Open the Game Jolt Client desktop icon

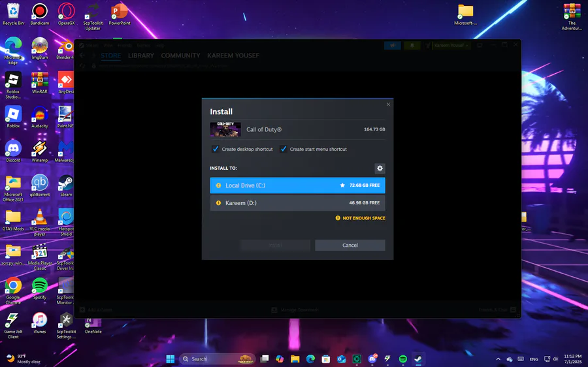[13, 325]
